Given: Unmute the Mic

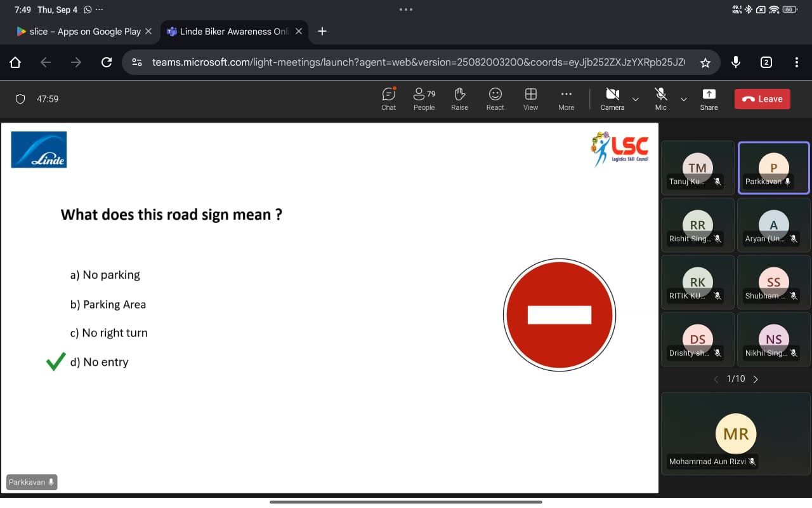Looking at the screenshot, I should coord(660,99).
